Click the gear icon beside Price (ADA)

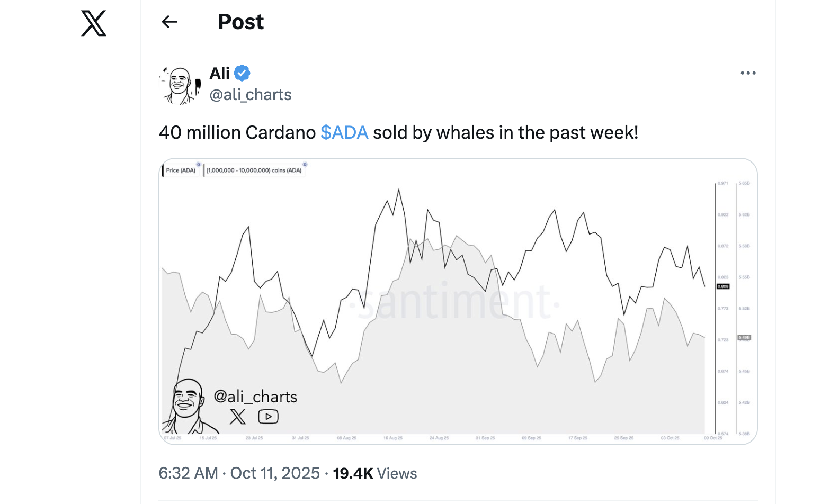pos(199,165)
